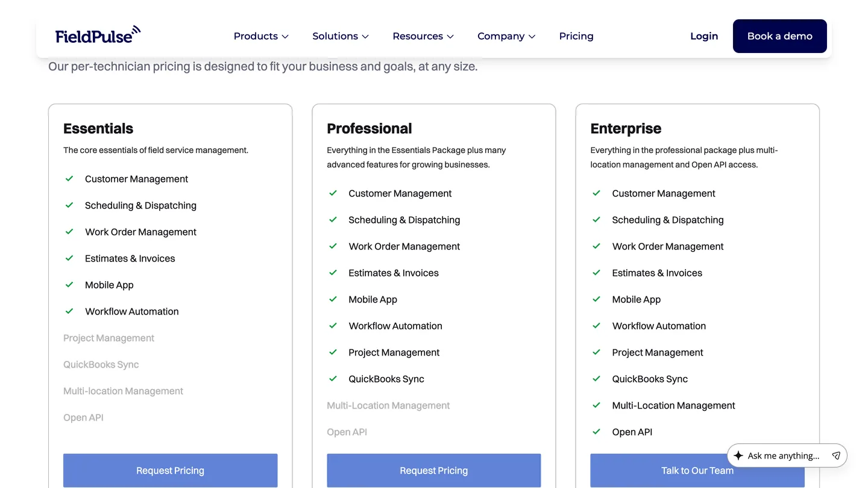This screenshot has height=488, width=868.
Task: Click greyed Open API in Professional
Action: click(347, 432)
